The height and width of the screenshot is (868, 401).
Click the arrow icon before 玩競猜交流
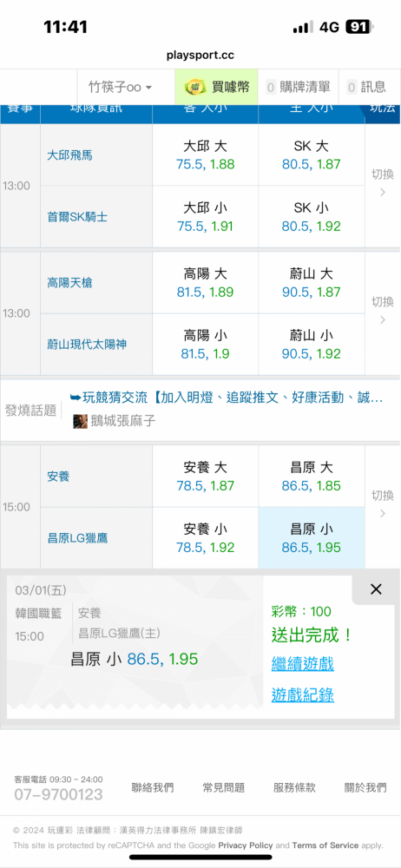point(76,397)
